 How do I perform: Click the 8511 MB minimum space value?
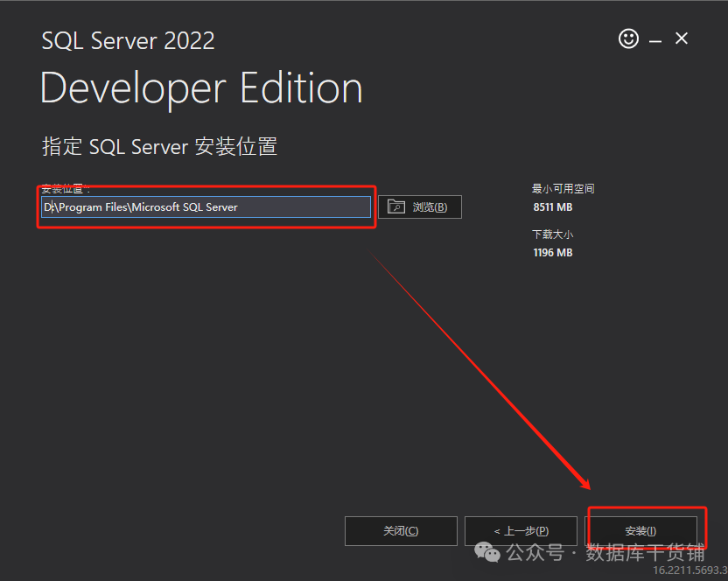pos(552,207)
